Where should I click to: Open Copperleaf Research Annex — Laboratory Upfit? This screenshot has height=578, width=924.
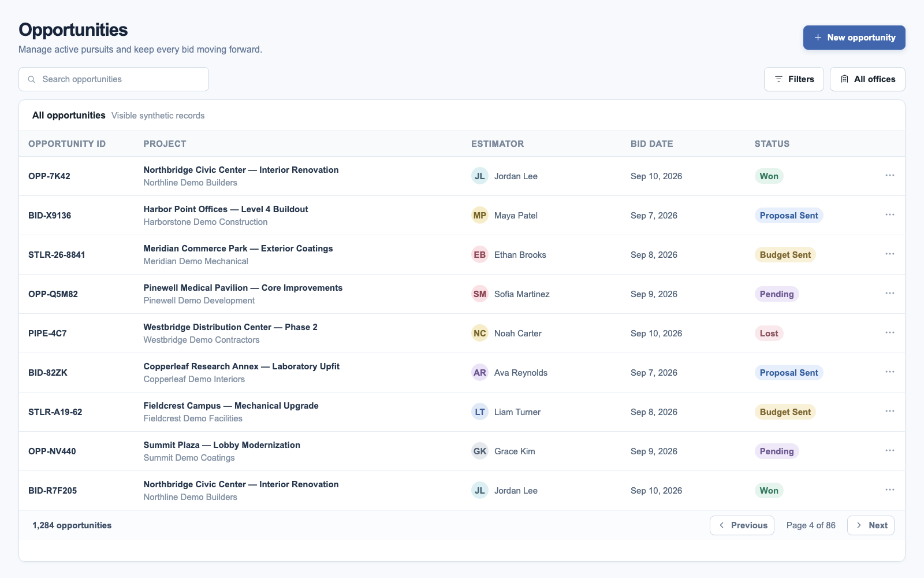(241, 366)
